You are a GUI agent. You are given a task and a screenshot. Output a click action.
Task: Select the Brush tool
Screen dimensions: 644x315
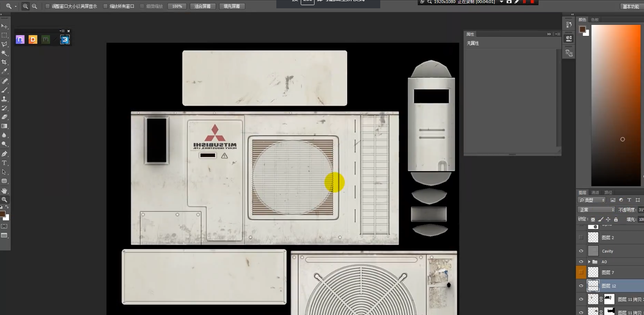click(x=4, y=90)
